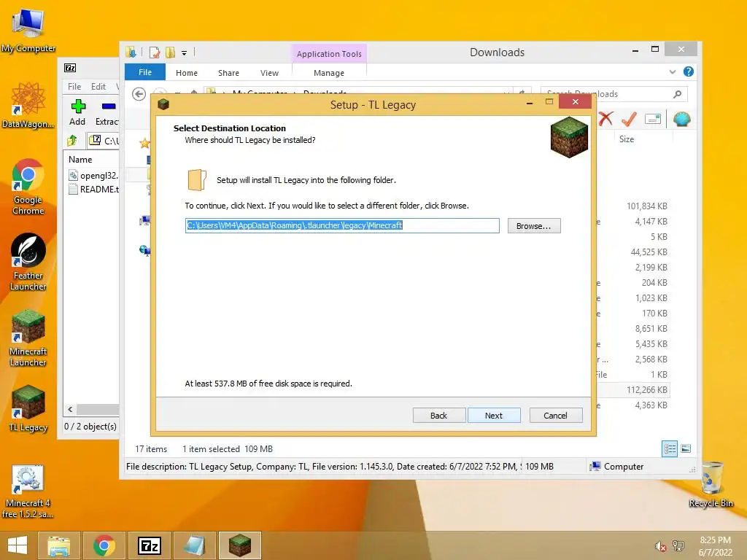Click the search magnifier in Downloads
Image resolution: width=747 pixels, height=560 pixels.
678,94
